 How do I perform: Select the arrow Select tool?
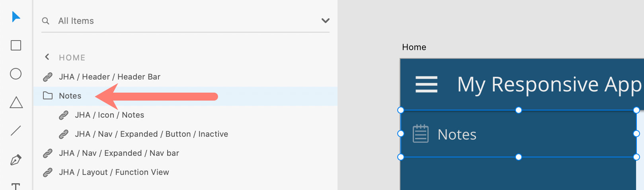pyautogui.click(x=16, y=17)
